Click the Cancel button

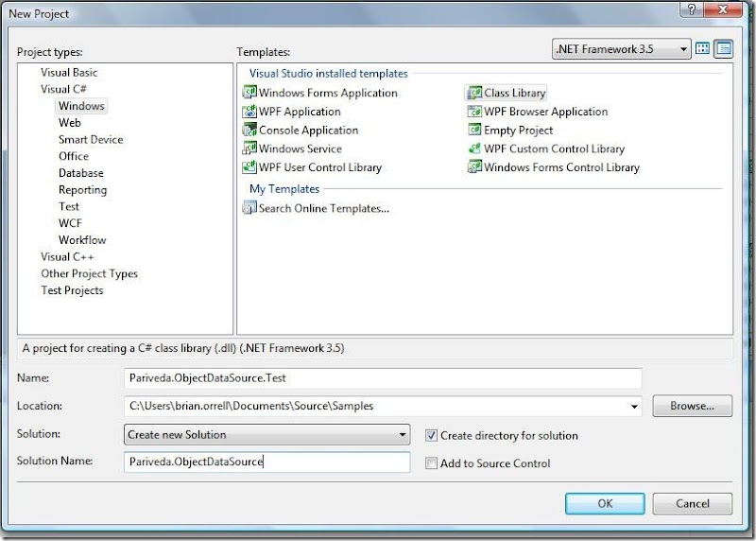click(693, 503)
